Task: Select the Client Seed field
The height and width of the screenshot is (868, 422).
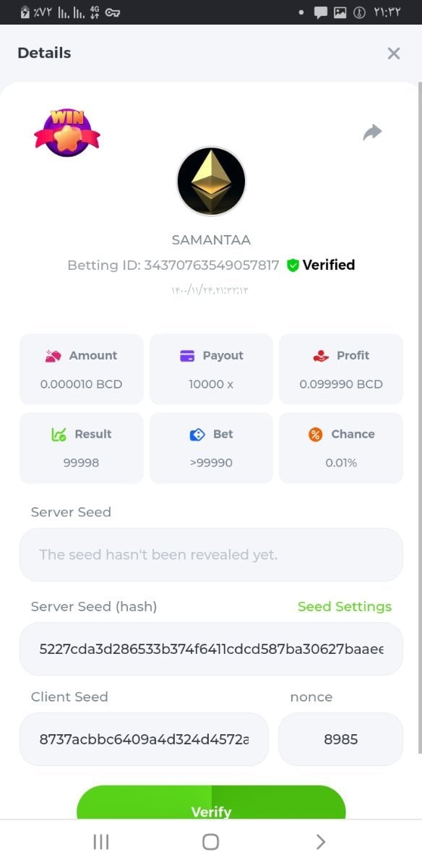Action: [144, 739]
